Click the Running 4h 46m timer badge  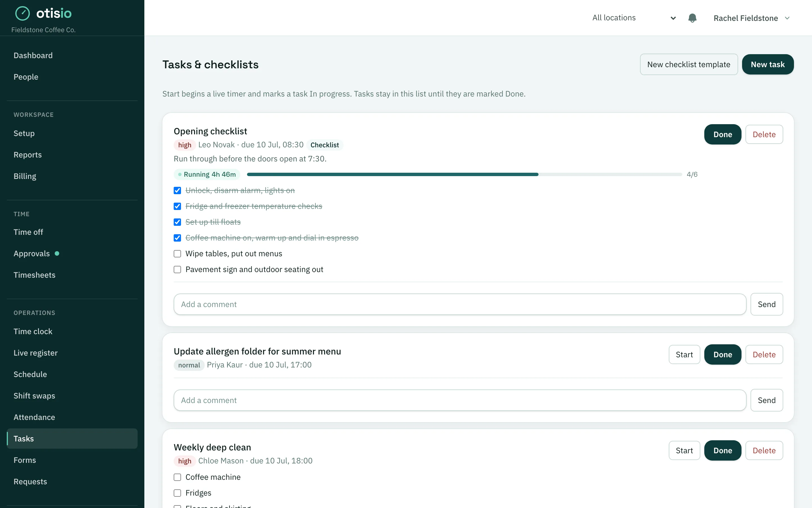pos(207,174)
